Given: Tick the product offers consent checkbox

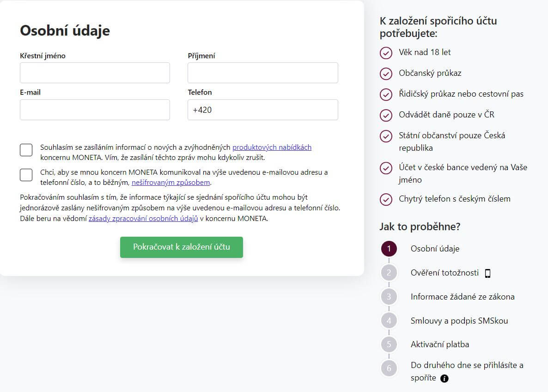Looking at the screenshot, I should pos(26,150).
